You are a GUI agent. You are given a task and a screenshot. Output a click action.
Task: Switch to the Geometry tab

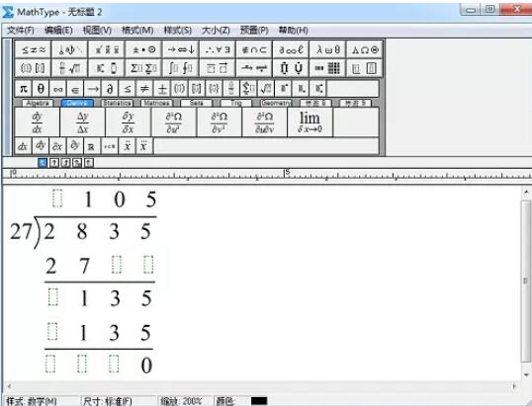click(x=276, y=103)
